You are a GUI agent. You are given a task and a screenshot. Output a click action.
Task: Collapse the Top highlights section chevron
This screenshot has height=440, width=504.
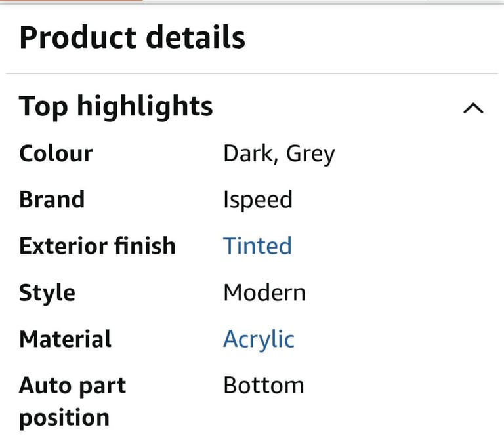click(x=473, y=108)
